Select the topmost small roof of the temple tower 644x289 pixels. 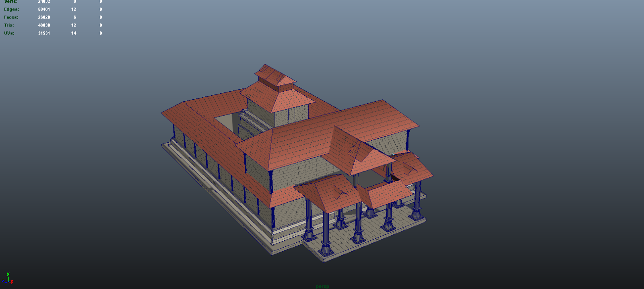tap(275, 75)
